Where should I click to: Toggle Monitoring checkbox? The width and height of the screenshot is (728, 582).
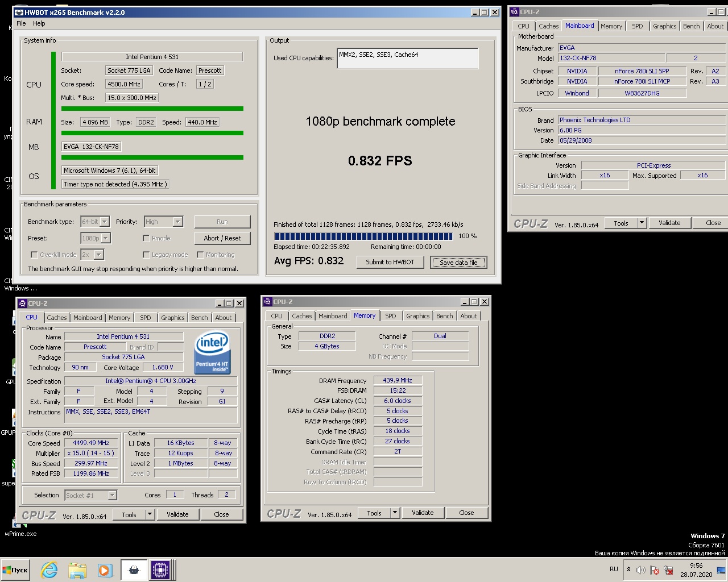(x=200, y=255)
